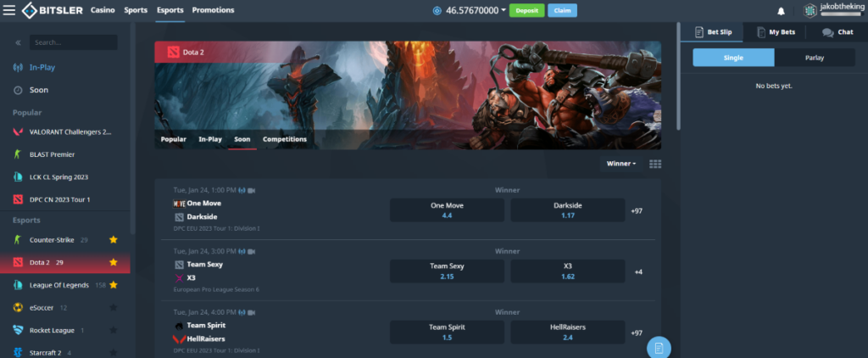Click Dota 2 icon in sidebar
868x358 pixels.
18,262
